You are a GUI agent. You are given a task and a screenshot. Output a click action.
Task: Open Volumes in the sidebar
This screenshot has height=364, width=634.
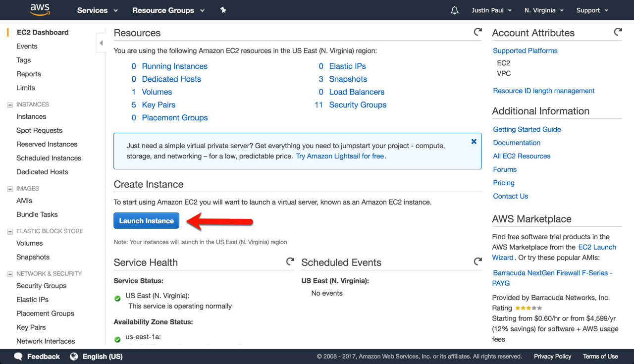click(x=30, y=243)
